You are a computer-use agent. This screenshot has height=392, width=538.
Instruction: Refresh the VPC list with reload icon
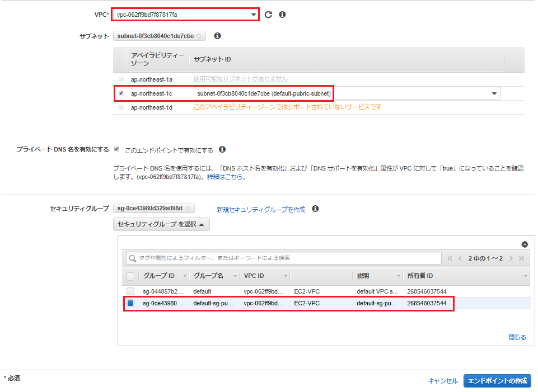tap(268, 15)
